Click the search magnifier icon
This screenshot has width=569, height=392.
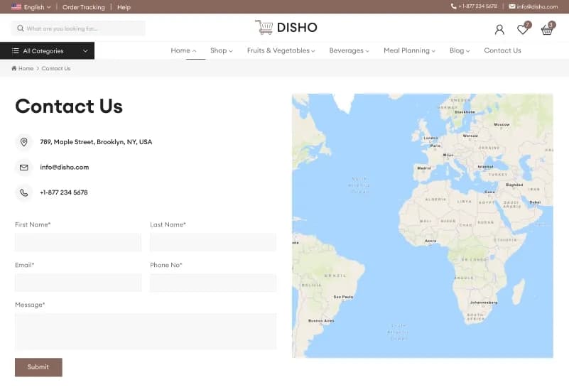pos(21,28)
